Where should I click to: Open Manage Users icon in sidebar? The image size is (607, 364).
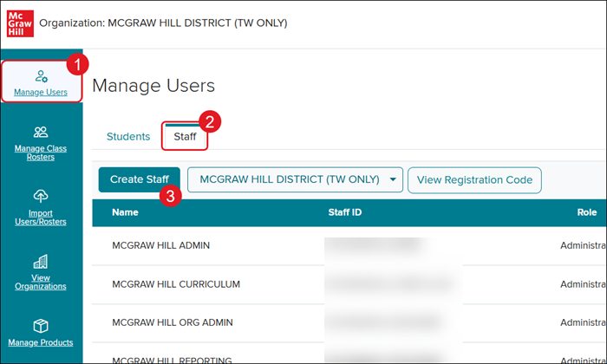(x=41, y=76)
